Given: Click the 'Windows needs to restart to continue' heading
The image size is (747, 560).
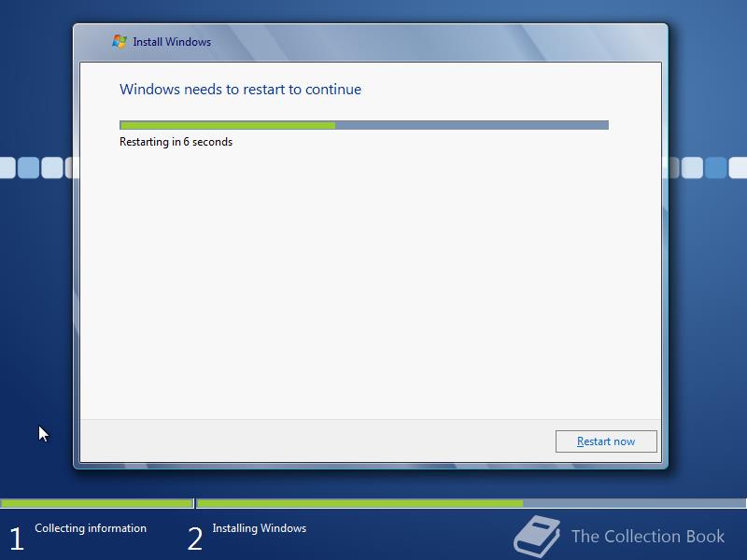Looking at the screenshot, I should (240, 89).
